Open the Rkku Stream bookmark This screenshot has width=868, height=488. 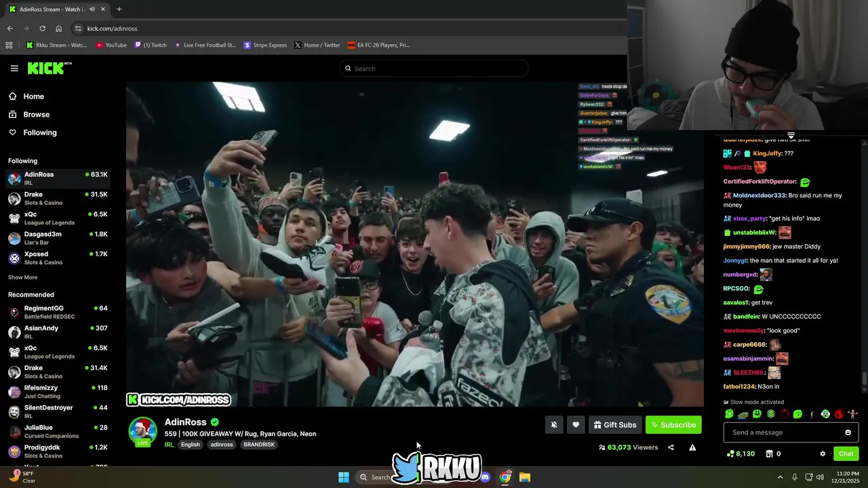click(57, 45)
